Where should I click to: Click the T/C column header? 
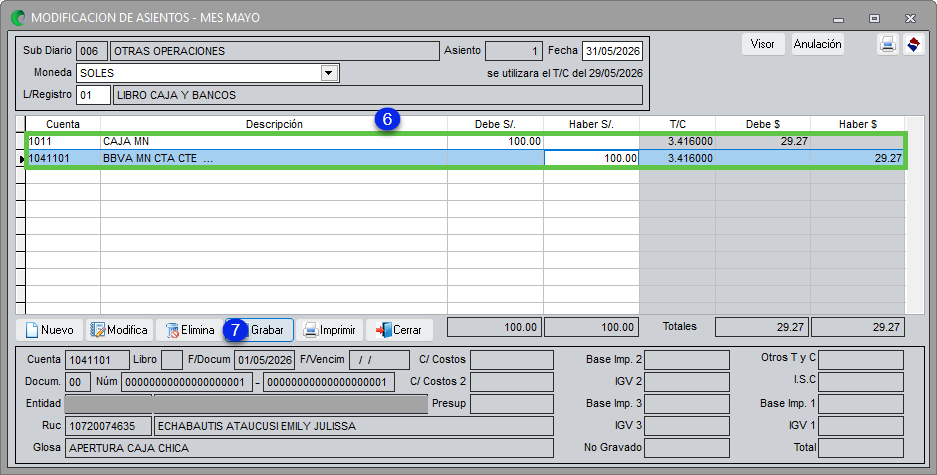tap(677, 124)
